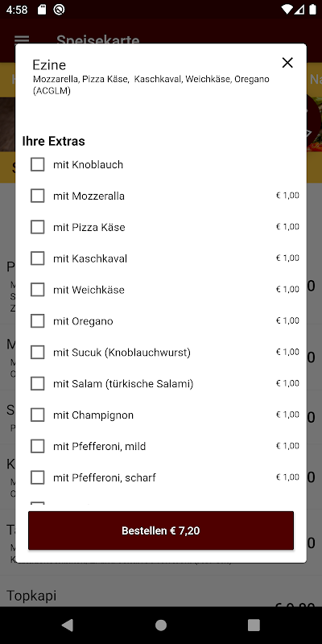Screen dimensions: 322x644
Task: Tap the Android home circle icon
Action: point(160,625)
